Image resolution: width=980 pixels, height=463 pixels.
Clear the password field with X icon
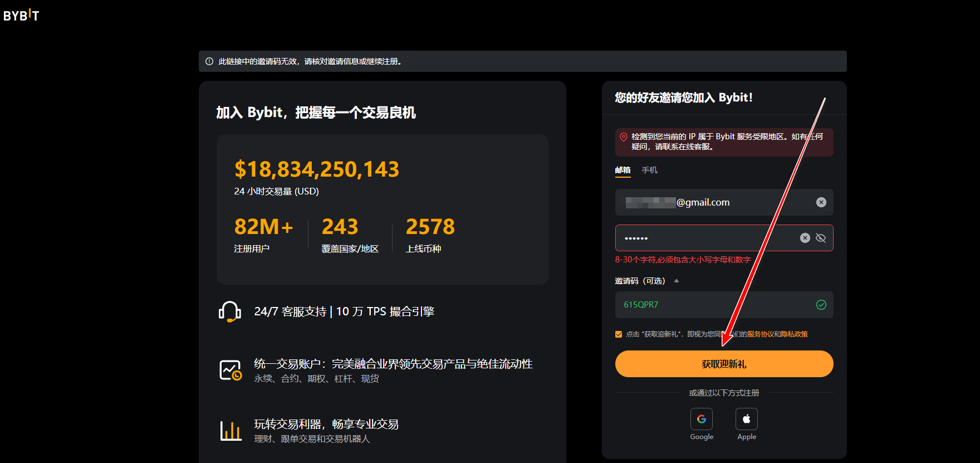(x=805, y=238)
